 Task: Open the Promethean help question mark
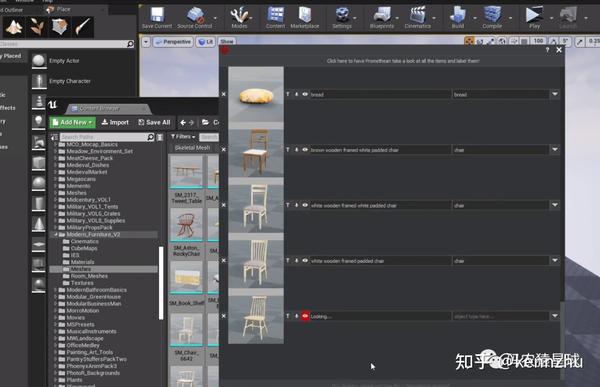tap(547, 50)
